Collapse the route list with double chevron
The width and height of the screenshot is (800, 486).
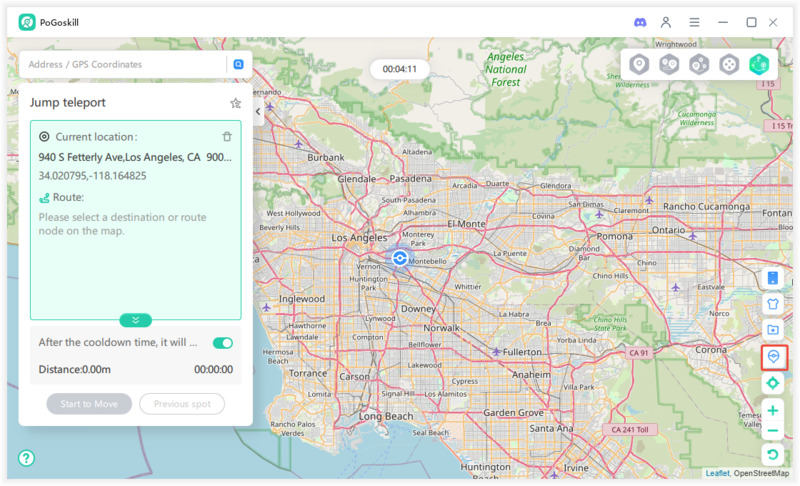(136, 320)
